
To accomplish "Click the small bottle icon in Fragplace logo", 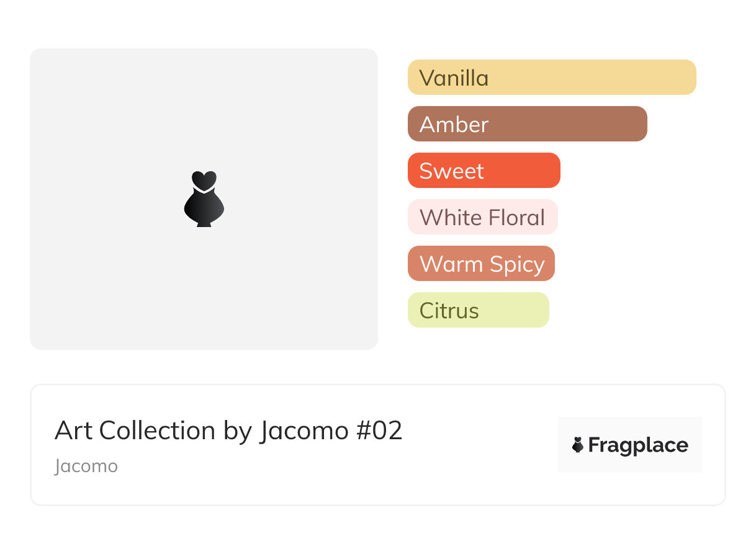I will (x=578, y=445).
